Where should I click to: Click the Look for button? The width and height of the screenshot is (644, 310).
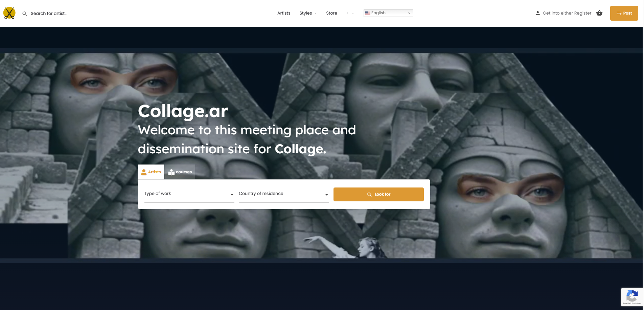(x=378, y=194)
